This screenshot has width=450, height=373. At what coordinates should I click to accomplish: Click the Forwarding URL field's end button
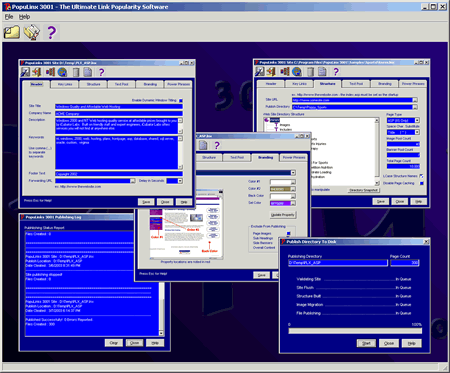(133, 181)
